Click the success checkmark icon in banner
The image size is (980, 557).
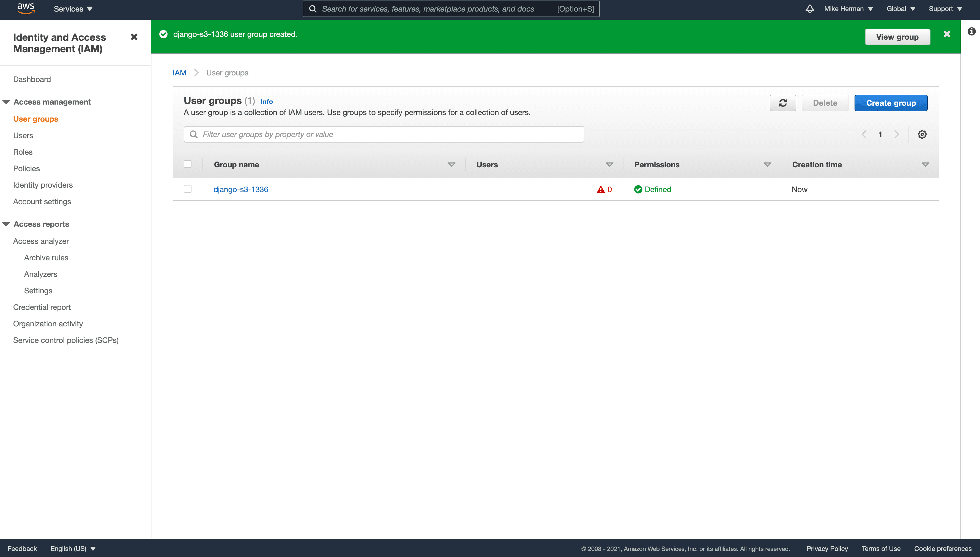click(163, 34)
